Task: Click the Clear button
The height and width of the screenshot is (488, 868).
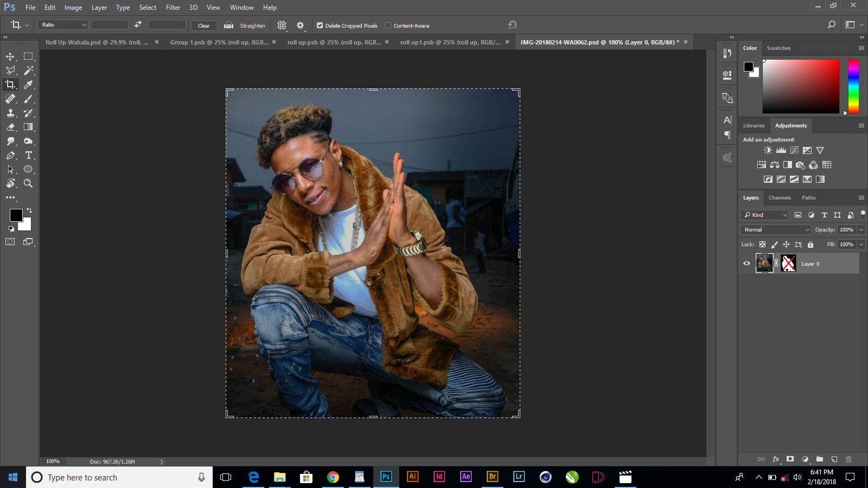Action: (x=204, y=25)
